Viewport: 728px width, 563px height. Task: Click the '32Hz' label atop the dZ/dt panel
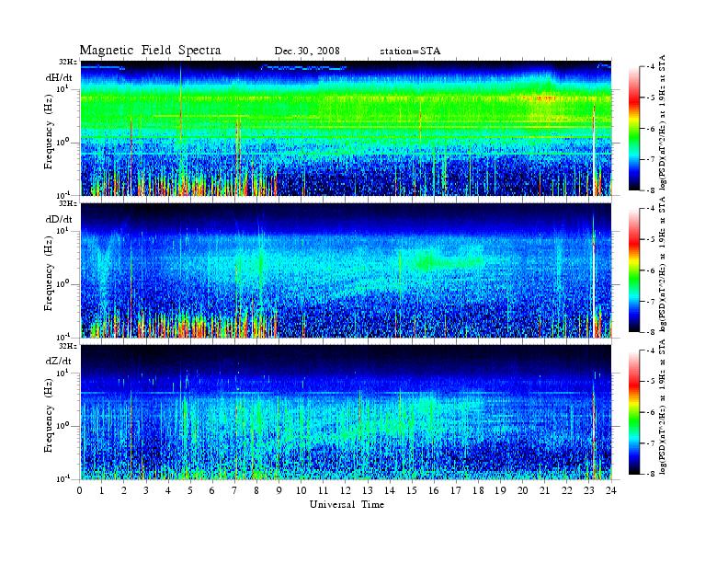click(x=67, y=346)
